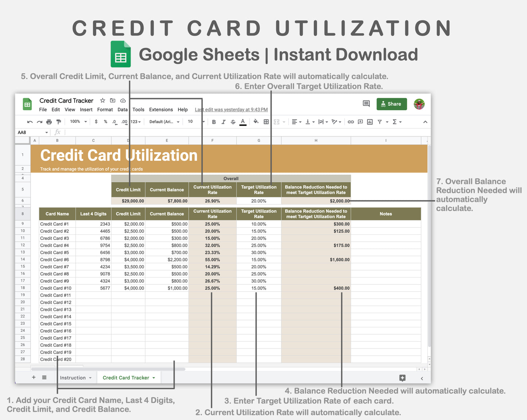This screenshot has height=420, width=527.
Task: Select the Percent format icon
Action: point(105,121)
